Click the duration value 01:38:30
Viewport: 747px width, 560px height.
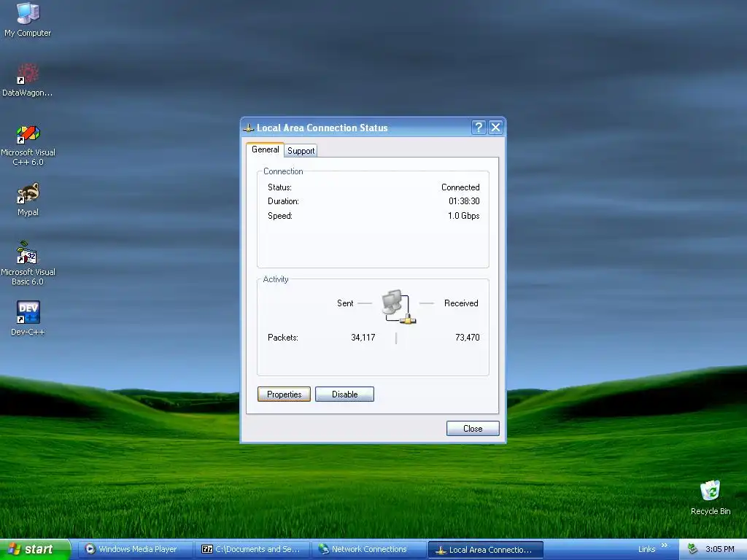pyautogui.click(x=464, y=201)
